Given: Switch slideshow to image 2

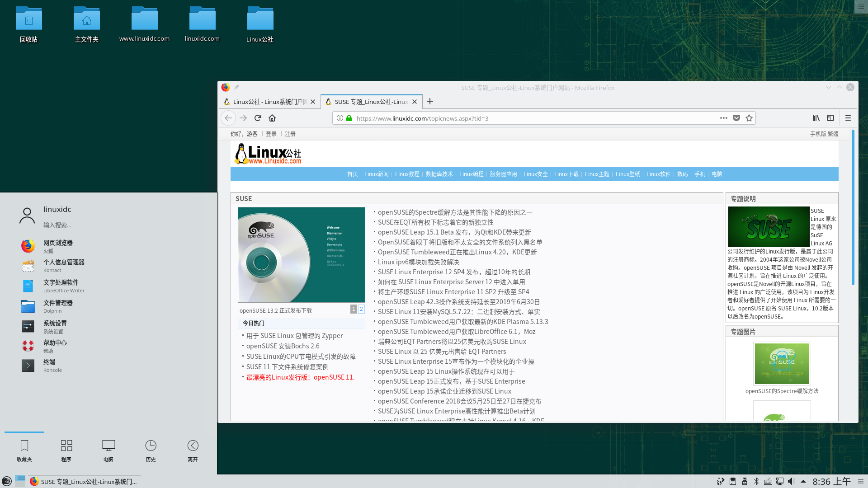Looking at the screenshot, I should click(361, 309).
